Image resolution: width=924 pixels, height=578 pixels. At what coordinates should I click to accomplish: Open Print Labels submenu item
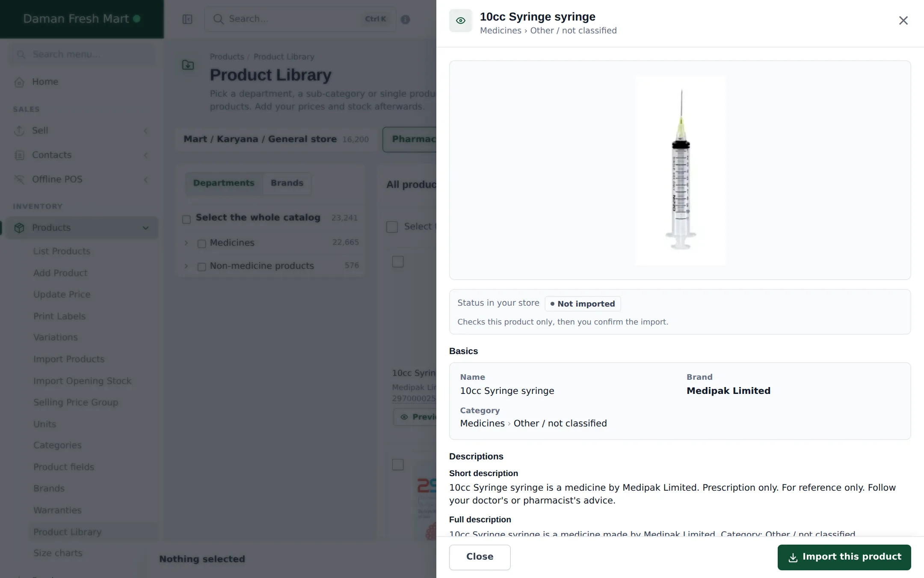click(x=59, y=316)
